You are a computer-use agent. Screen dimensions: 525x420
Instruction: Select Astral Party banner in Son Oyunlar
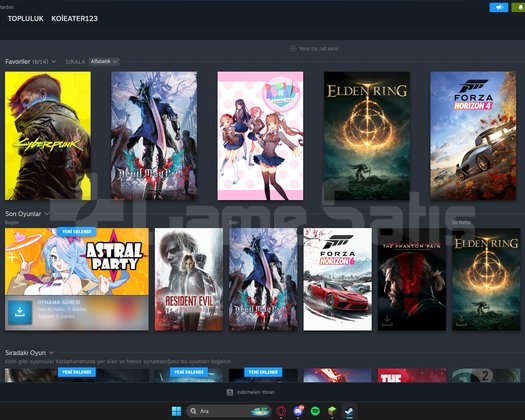coord(77,262)
